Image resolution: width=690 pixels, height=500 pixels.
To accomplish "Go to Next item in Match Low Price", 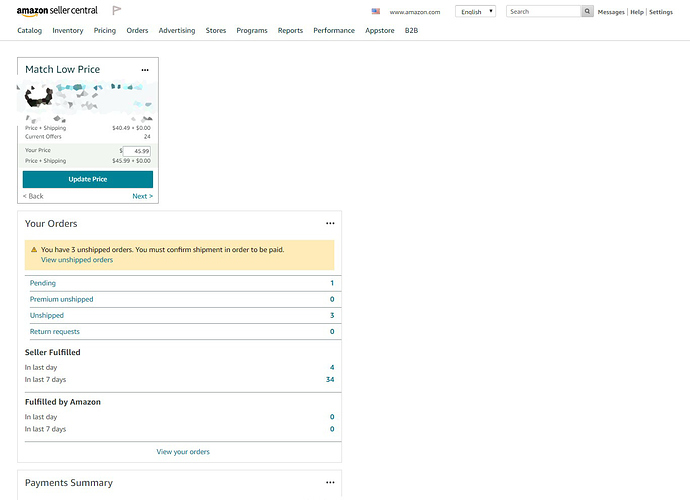I will [143, 196].
